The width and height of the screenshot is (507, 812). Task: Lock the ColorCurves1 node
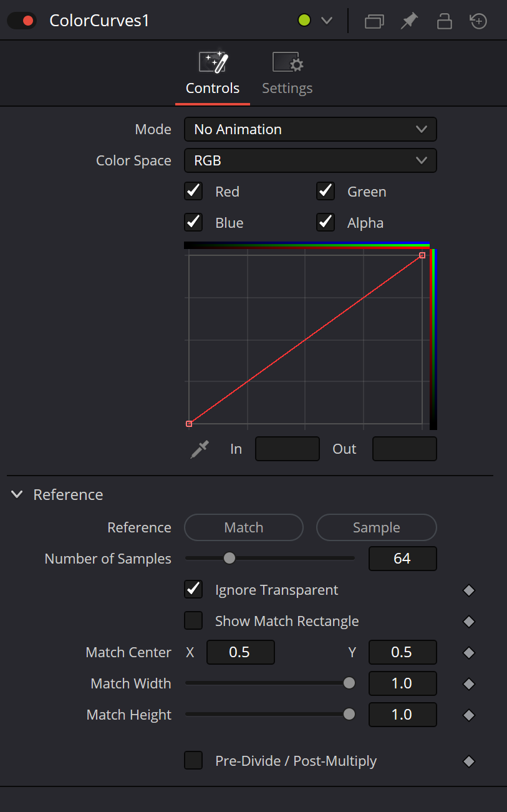[444, 21]
